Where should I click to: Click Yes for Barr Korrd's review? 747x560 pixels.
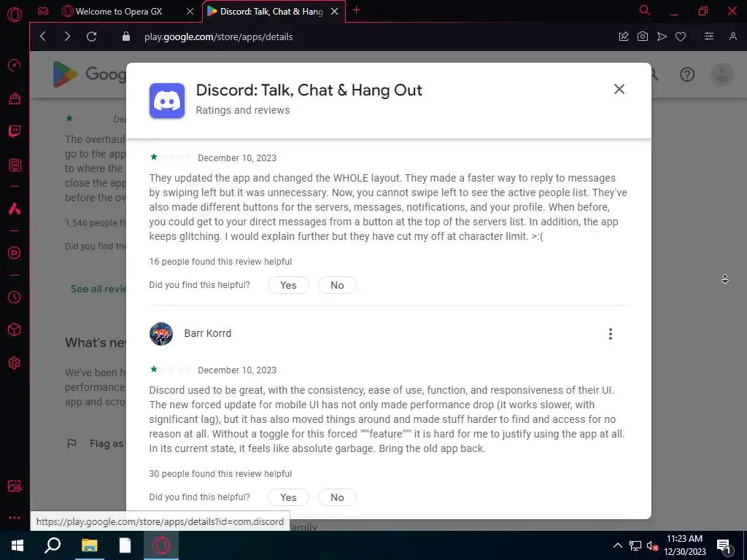288,497
